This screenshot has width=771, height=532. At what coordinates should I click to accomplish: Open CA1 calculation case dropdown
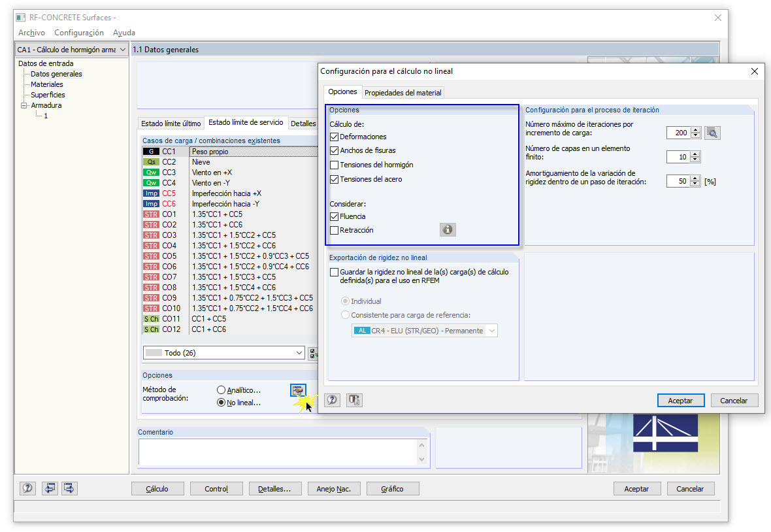[122, 50]
